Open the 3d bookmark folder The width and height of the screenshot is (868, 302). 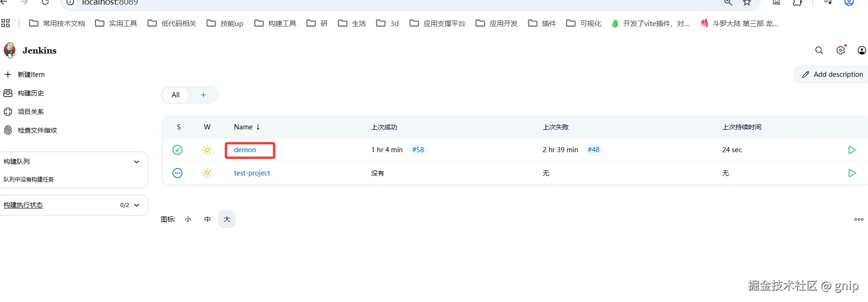click(388, 23)
